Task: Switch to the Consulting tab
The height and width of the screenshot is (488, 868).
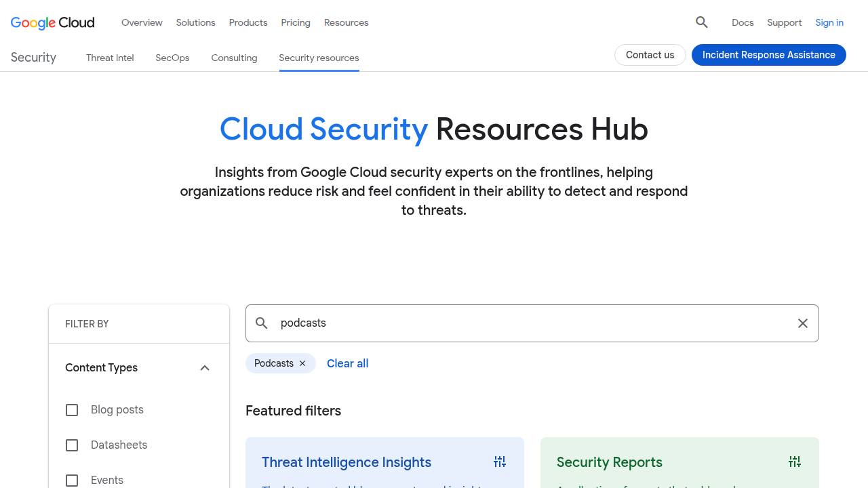Action: (x=234, y=58)
